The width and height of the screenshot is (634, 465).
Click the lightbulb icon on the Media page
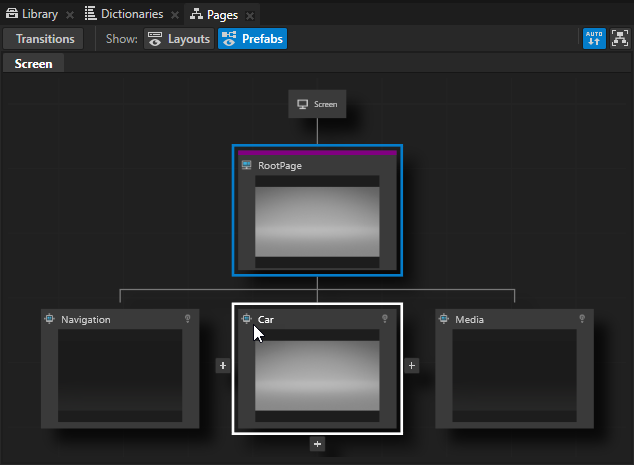(x=581, y=319)
